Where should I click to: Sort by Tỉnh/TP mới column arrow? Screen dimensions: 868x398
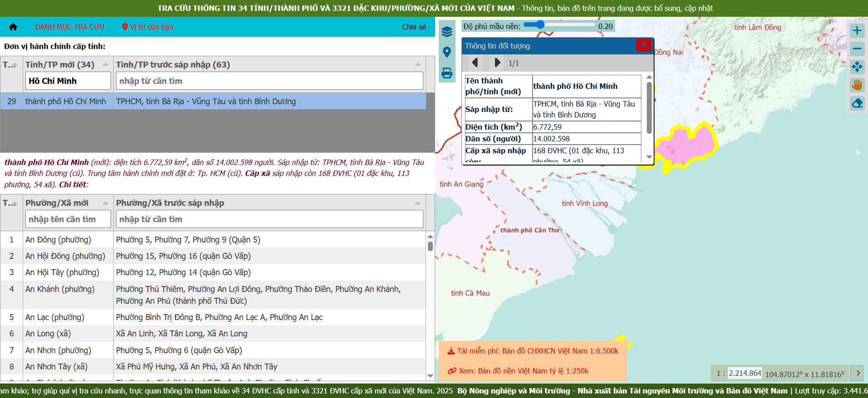[106, 64]
